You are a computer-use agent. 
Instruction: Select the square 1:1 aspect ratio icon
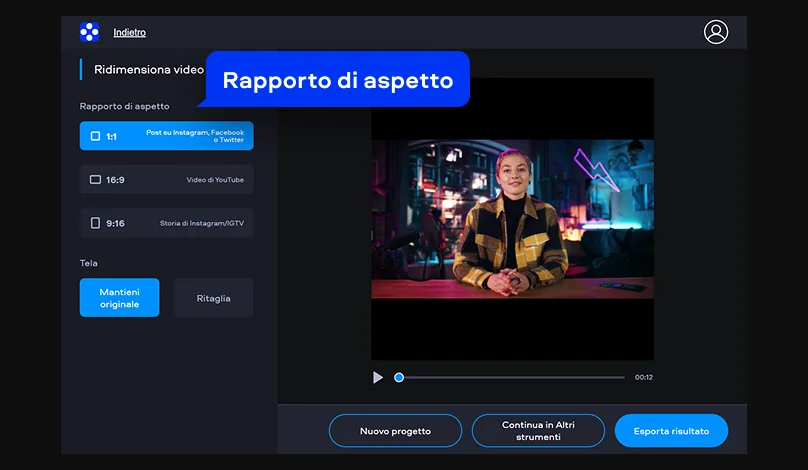[x=96, y=136]
